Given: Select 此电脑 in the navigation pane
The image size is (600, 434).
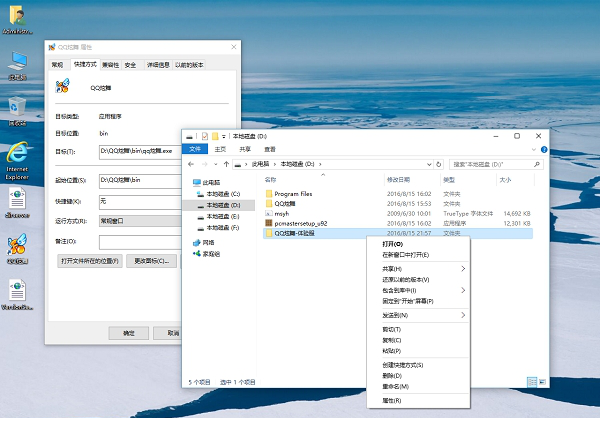Looking at the screenshot, I should point(207,183).
